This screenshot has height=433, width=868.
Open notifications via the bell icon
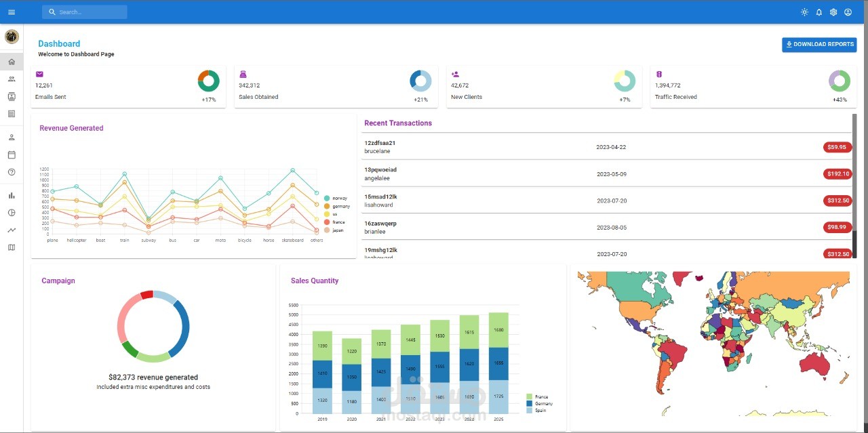[x=818, y=12]
